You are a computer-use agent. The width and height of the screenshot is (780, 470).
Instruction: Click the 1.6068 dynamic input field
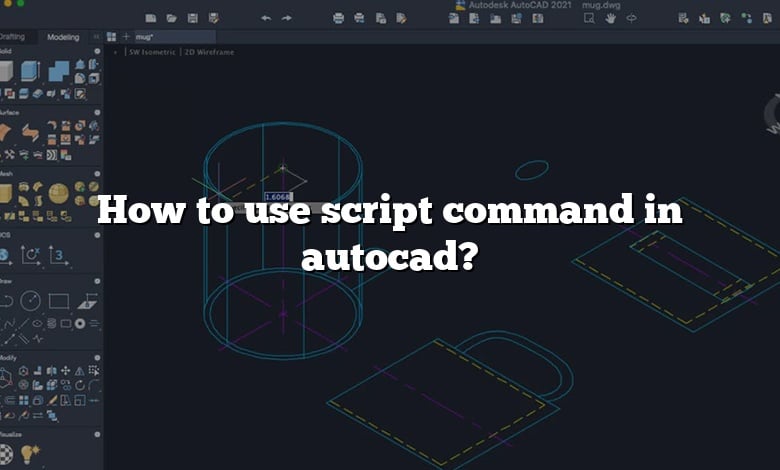[278, 197]
